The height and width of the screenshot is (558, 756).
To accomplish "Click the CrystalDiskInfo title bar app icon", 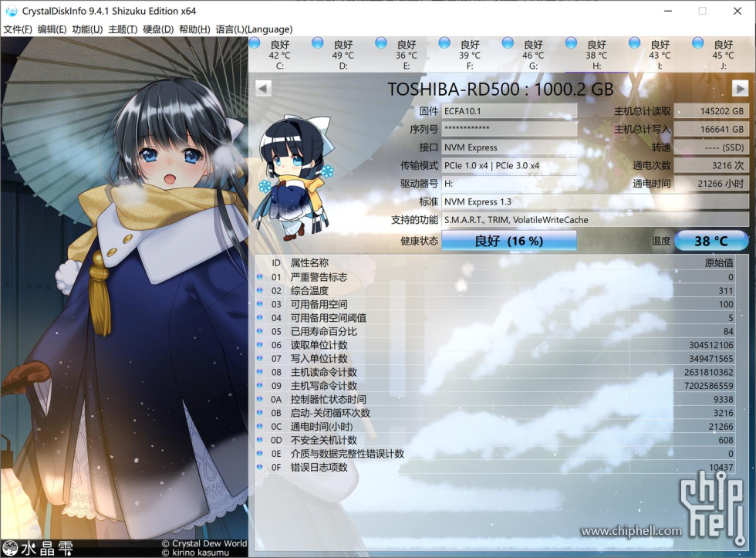I will click(x=11, y=11).
